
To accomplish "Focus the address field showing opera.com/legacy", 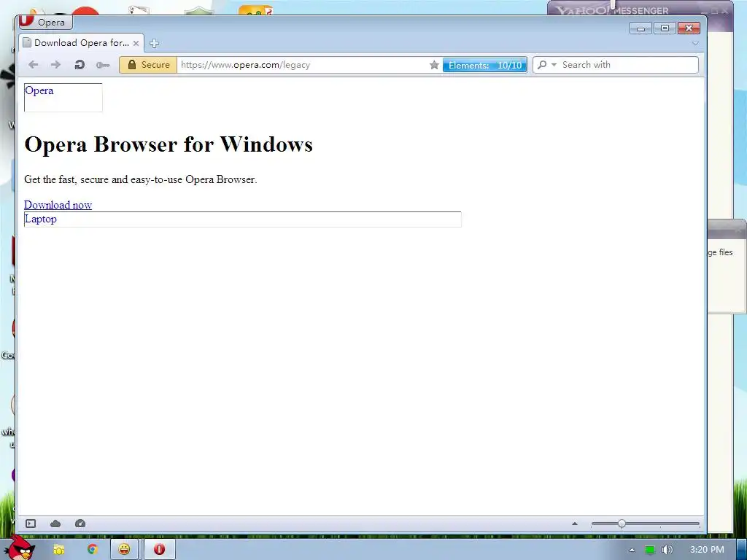I will [303, 65].
